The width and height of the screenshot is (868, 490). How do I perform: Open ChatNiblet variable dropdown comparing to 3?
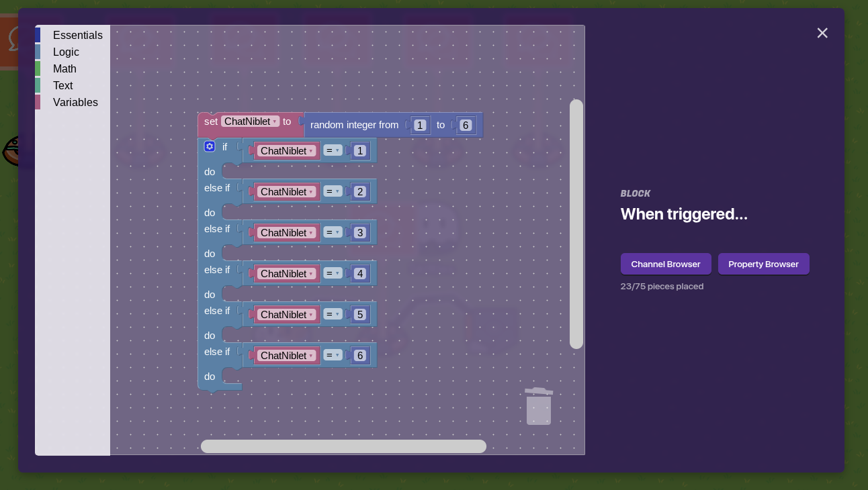coord(287,233)
